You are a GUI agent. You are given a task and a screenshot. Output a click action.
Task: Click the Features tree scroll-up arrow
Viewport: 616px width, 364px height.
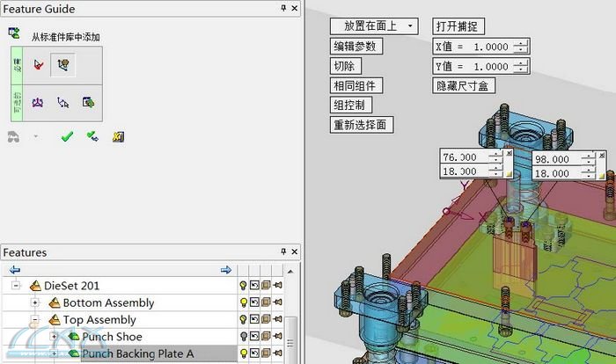coord(290,272)
